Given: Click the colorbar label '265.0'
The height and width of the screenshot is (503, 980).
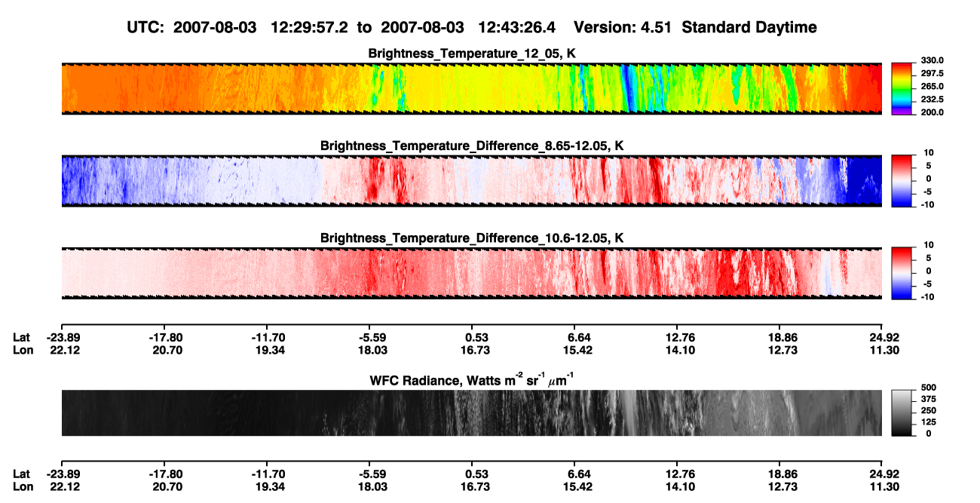Looking at the screenshot, I should [x=932, y=87].
